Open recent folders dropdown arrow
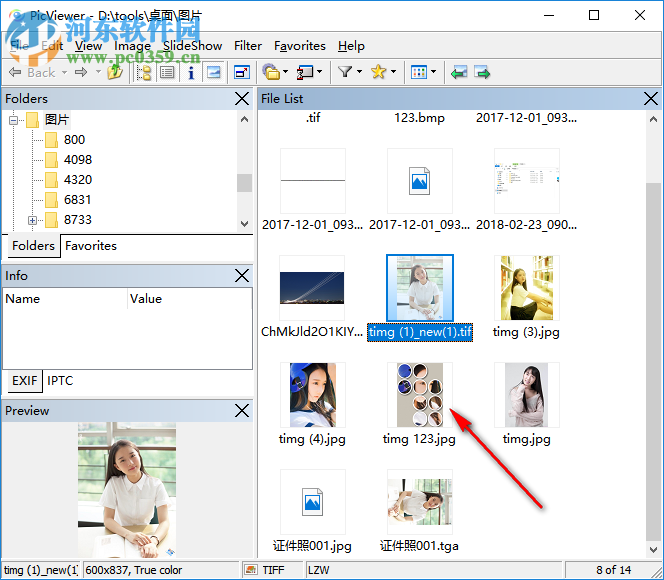This screenshot has height=580, width=664. pyautogui.click(x=285, y=72)
